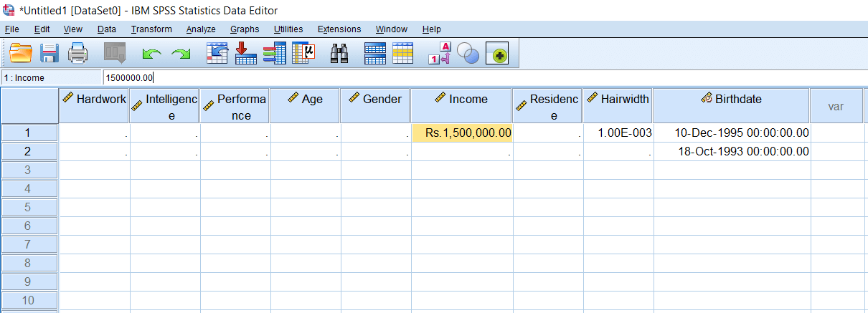This screenshot has width=868, height=313.
Task: Open Go to Variable toolbar icon
Action: coord(246,53)
